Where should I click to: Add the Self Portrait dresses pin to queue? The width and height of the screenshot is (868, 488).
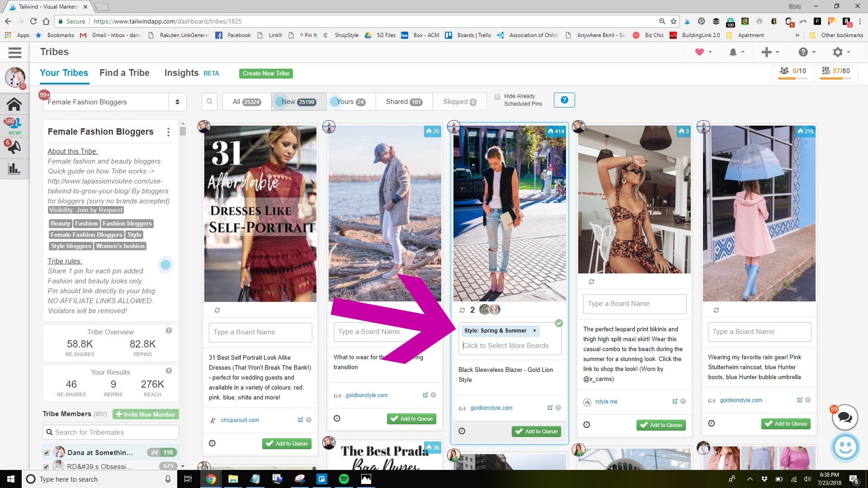tap(287, 444)
